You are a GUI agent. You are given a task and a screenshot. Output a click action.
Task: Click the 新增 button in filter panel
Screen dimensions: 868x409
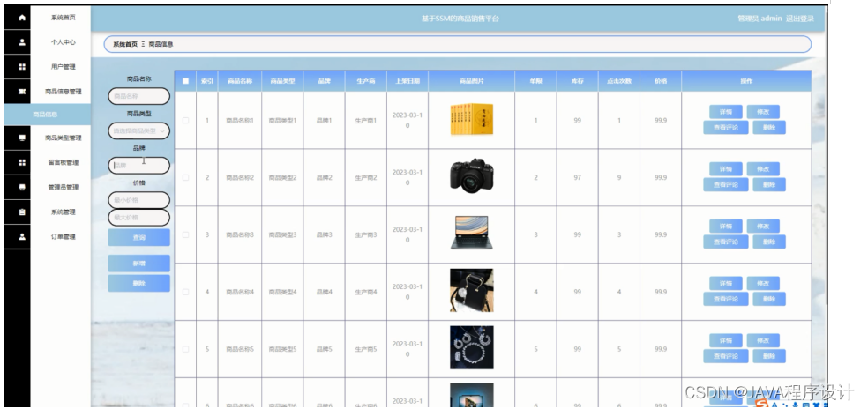[x=139, y=264]
